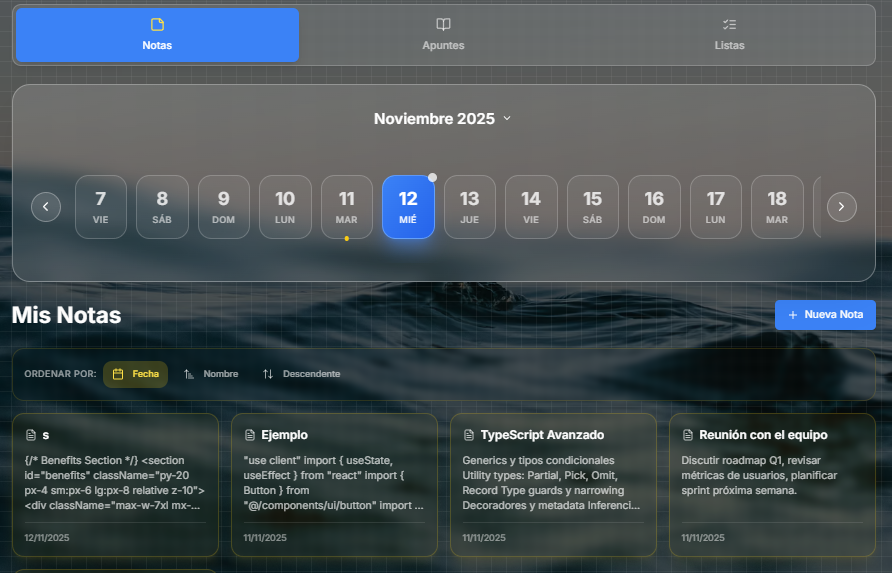This screenshot has height=573, width=892.
Task: Select day 7 VIE in calendar
Action: [101, 207]
